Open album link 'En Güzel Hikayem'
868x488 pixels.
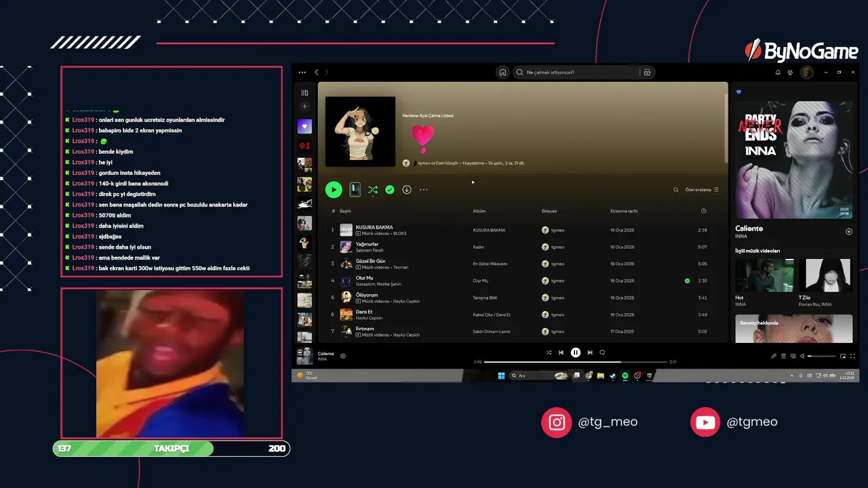(x=490, y=264)
